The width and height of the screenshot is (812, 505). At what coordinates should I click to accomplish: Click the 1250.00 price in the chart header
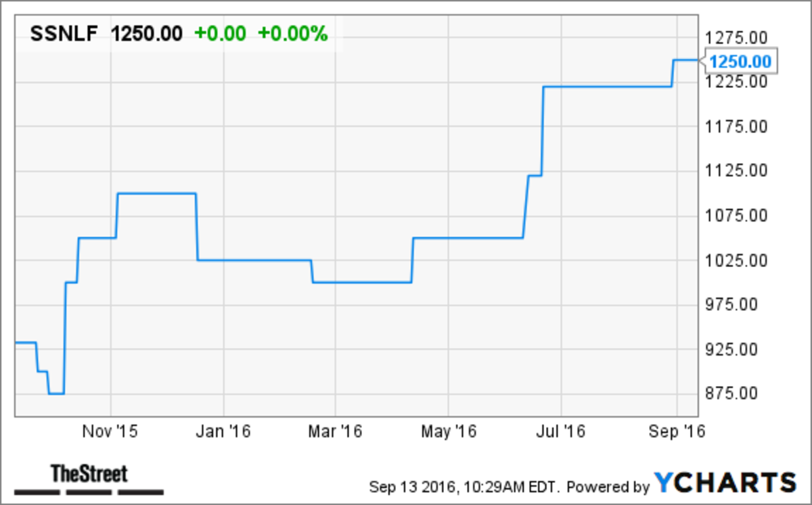click(147, 34)
